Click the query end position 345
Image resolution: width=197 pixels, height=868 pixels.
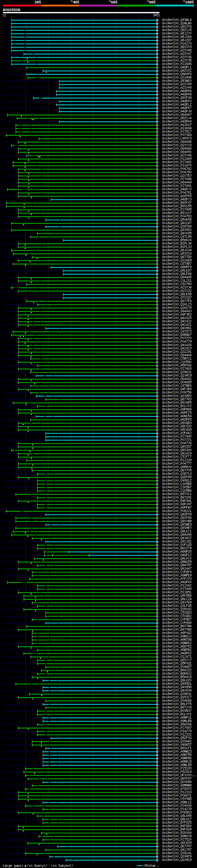pyautogui.click(x=155, y=15)
